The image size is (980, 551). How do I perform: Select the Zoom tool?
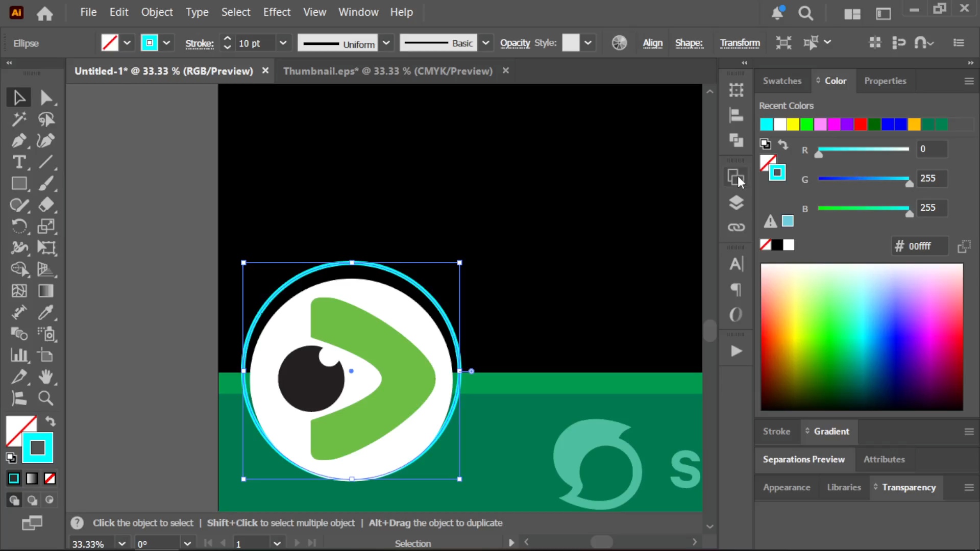pos(46,398)
